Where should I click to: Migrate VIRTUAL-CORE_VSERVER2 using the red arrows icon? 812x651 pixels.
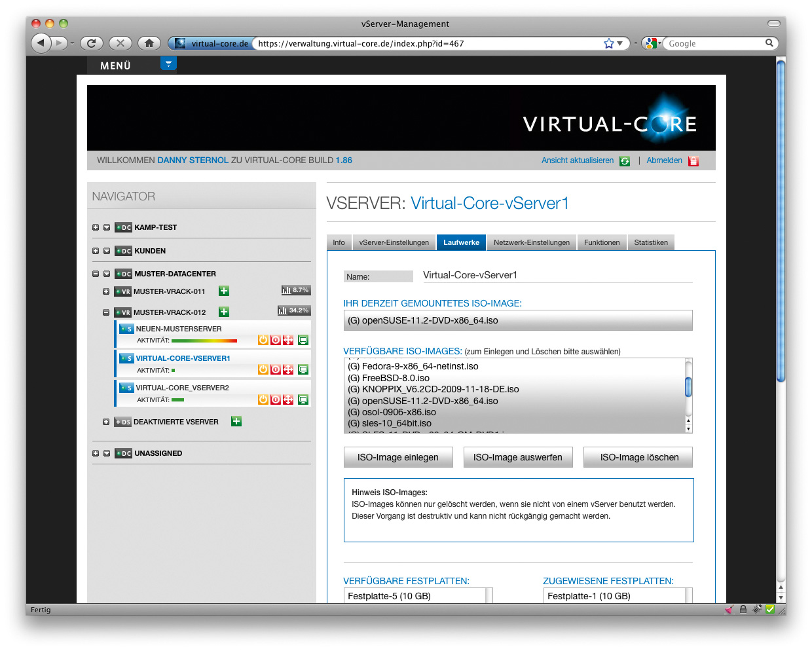(288, 399)
